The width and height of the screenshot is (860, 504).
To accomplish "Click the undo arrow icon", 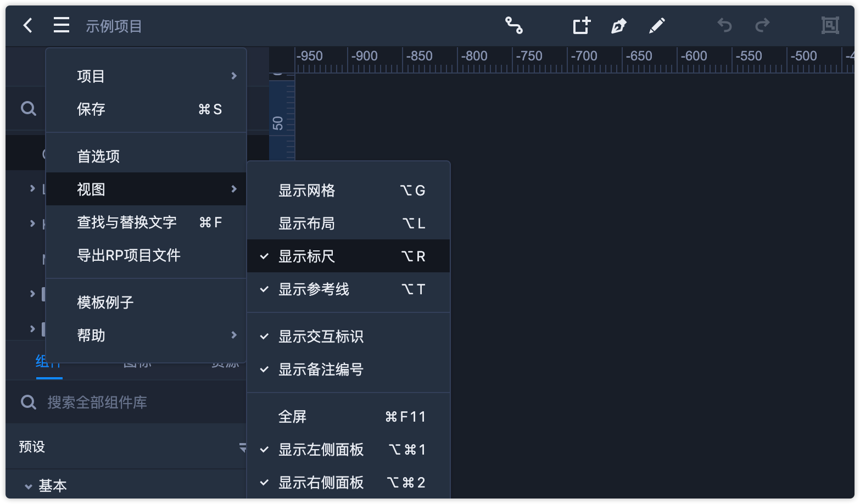I will pyautogui.click(x=725, y=25).
